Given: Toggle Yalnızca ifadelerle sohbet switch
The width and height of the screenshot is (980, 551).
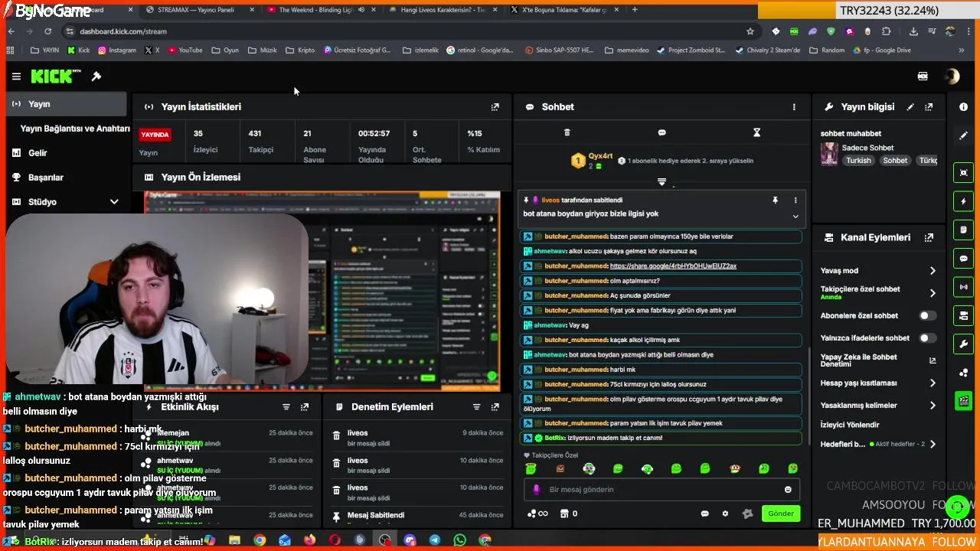Looking at the screenshot, I should pyautogui.click(x=927, y=337).
